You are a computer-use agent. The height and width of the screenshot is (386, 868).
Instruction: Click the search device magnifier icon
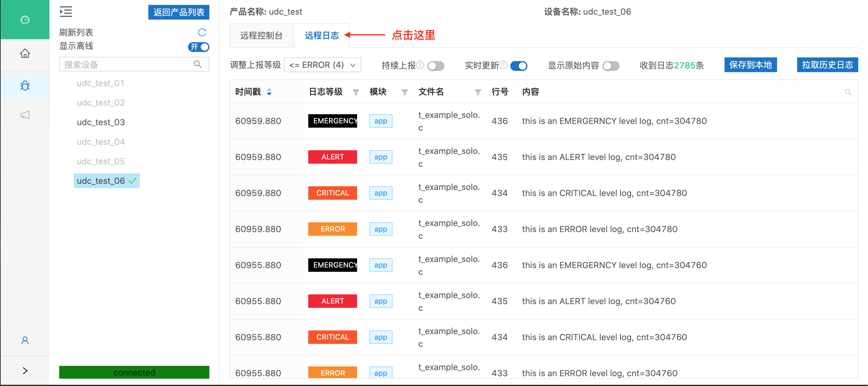coord(198,64)
